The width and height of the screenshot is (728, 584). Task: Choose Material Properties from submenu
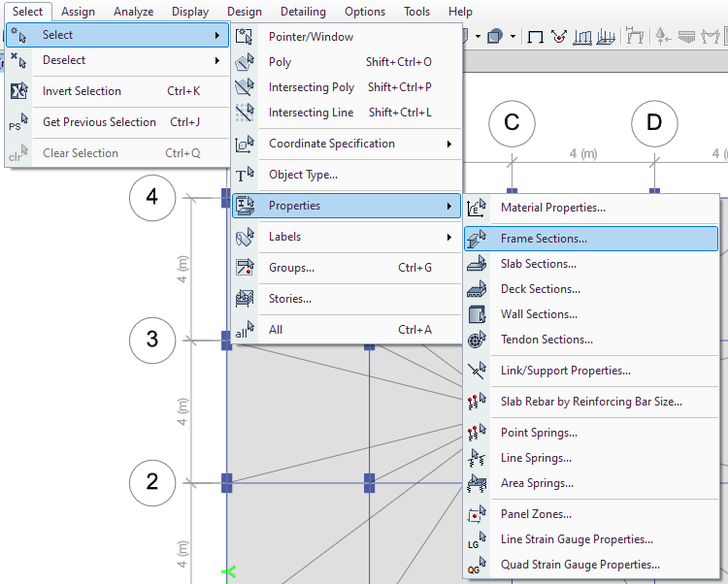point(552,208)
